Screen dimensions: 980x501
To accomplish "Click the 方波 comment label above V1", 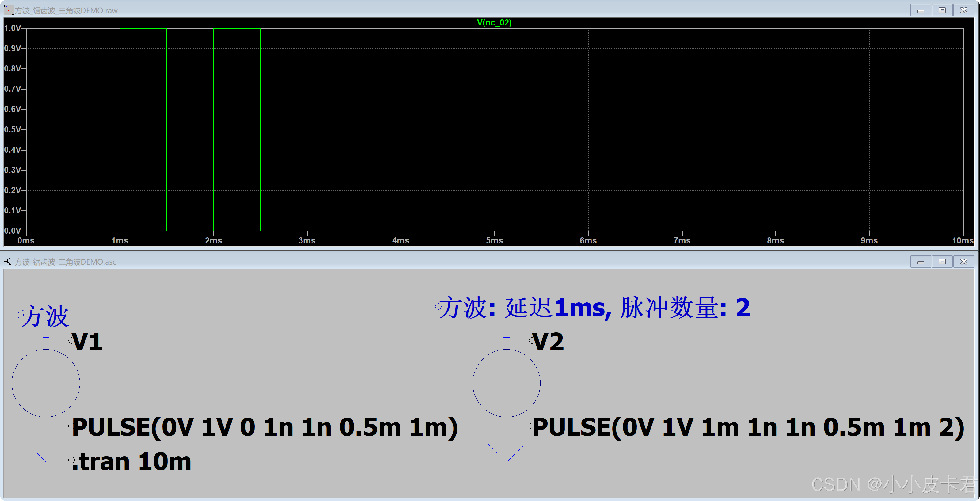I will (x=45, y=316).
